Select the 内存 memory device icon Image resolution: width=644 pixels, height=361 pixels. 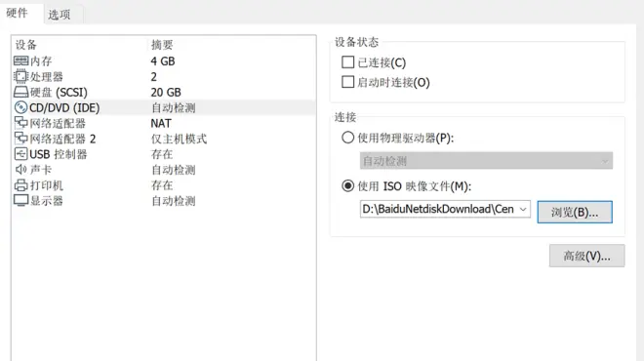tap(20, 60)
